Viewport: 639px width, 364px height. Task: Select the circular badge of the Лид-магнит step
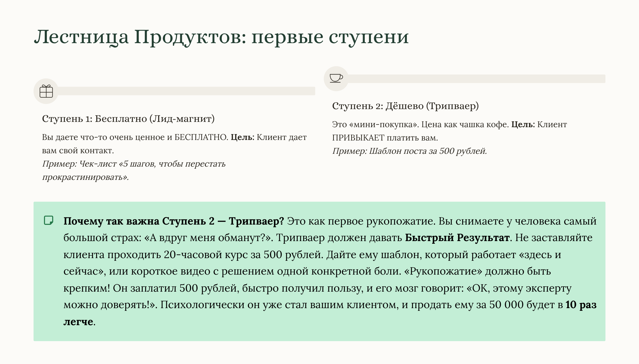pos(47,91)
